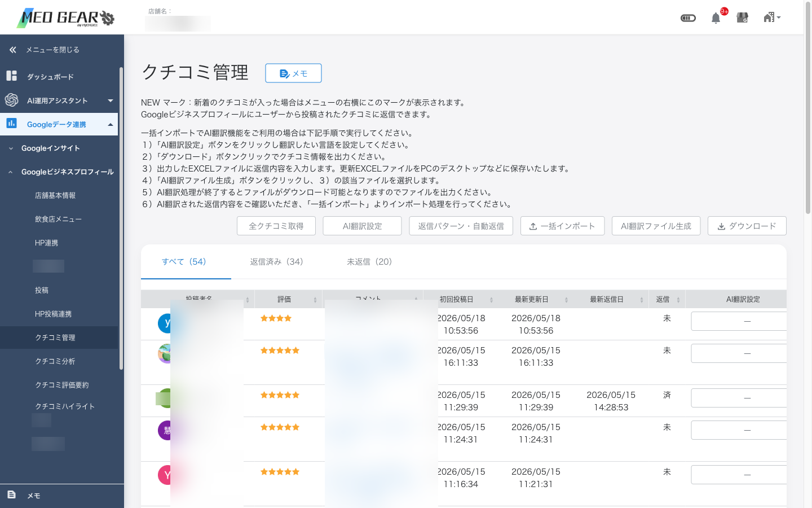
Task: Sort by 最新更新日 column
Action: tap(566, 300)
